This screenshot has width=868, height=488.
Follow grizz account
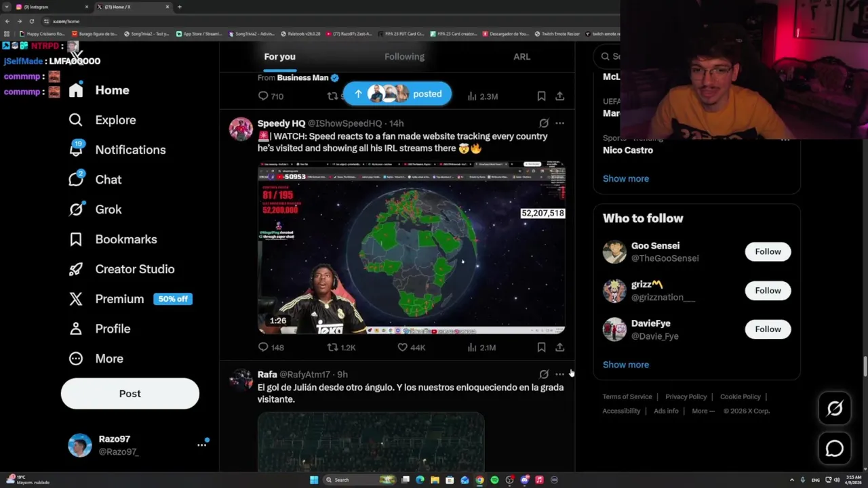click(768, 290)
